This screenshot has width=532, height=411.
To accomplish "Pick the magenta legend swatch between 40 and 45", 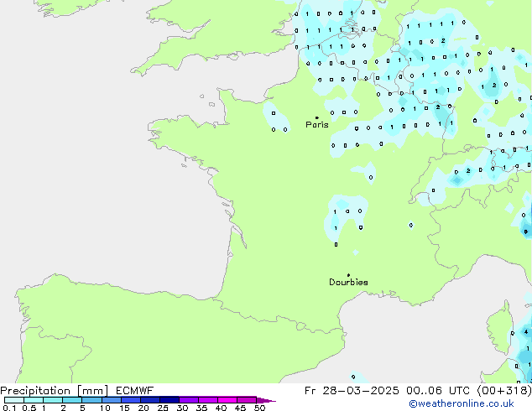I will coord(227,400).
